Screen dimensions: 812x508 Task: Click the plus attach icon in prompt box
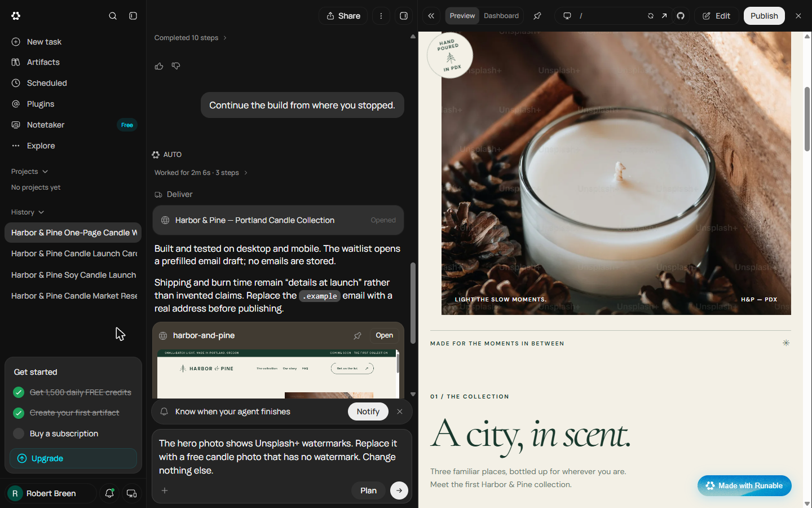pos(165,491)
